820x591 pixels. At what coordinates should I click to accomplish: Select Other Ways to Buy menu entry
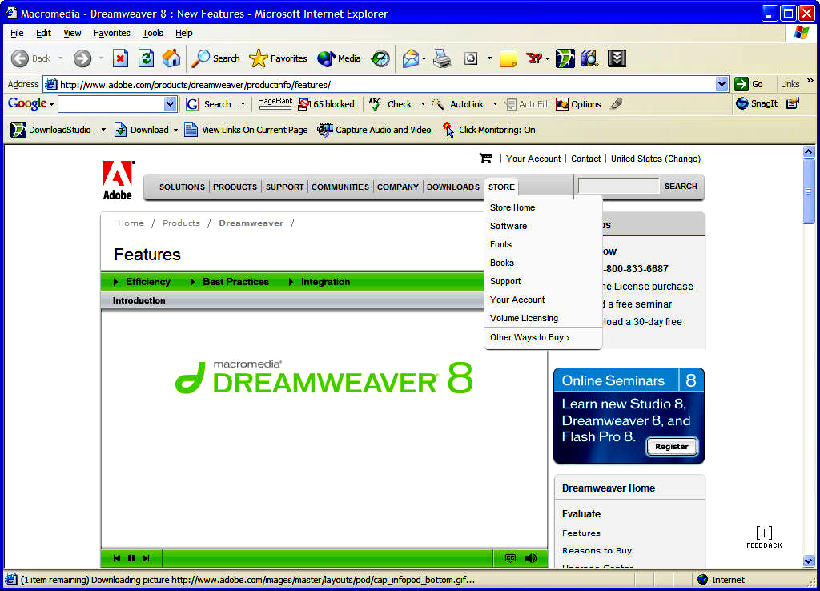[x=529, y=337]
